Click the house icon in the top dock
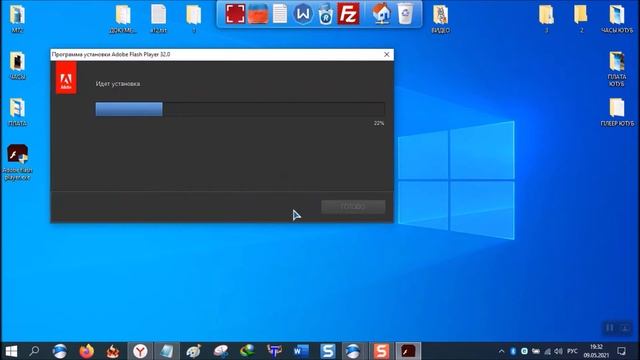The height and width of the screenshot is (360, 640). (x=382, y=13)
